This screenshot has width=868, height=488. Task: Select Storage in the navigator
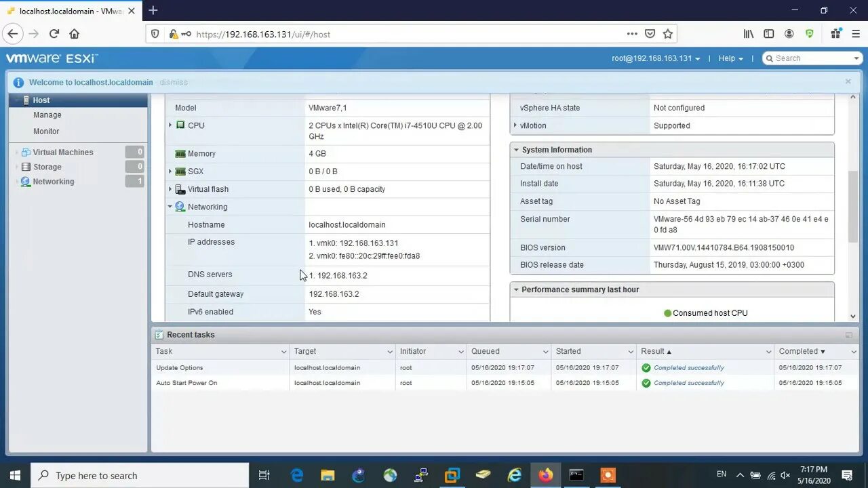47,167
